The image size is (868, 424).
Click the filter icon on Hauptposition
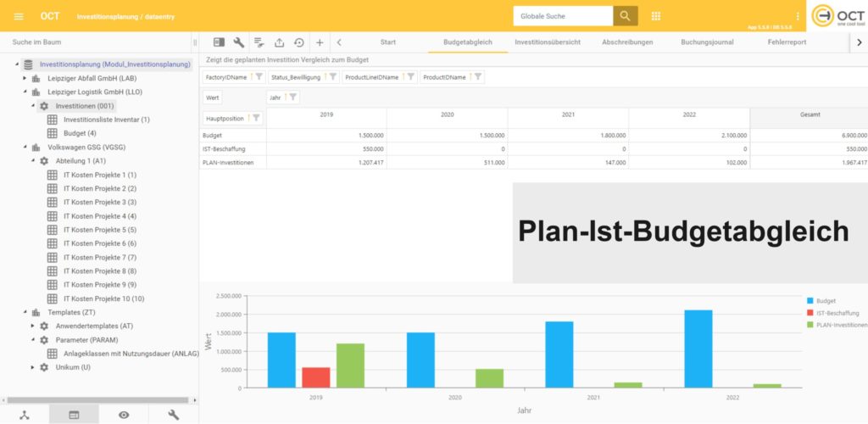[x=256, y=117]
